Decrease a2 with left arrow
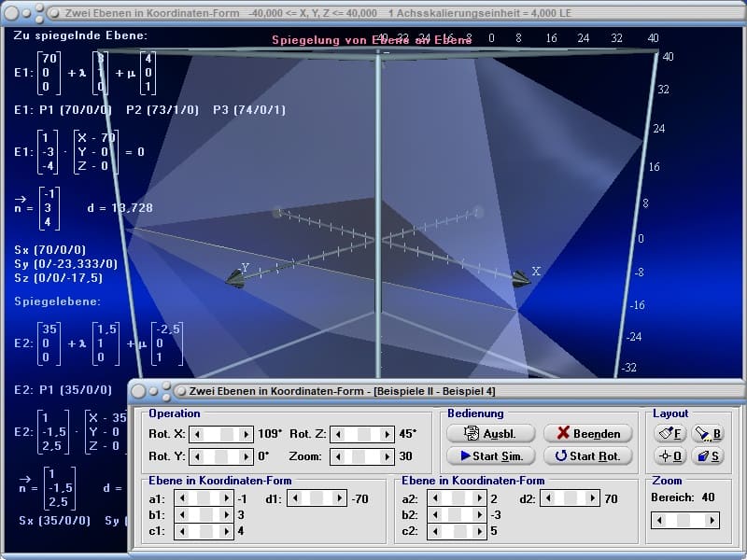This screenshot has height=560, width=747. click(435, 498)
